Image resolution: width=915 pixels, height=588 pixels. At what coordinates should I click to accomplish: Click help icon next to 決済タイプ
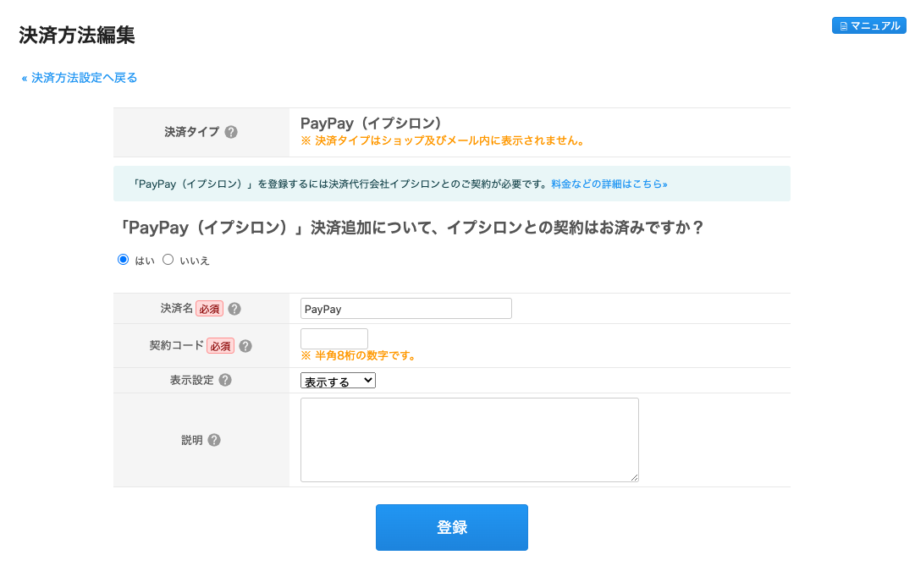pyautogui.click(x=231, y=132)
